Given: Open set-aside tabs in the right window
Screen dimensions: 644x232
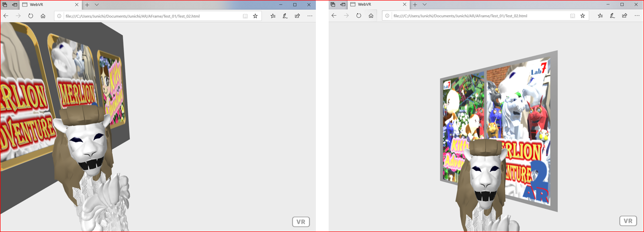Looking at the screenshot, I should [x=333, y=4].
